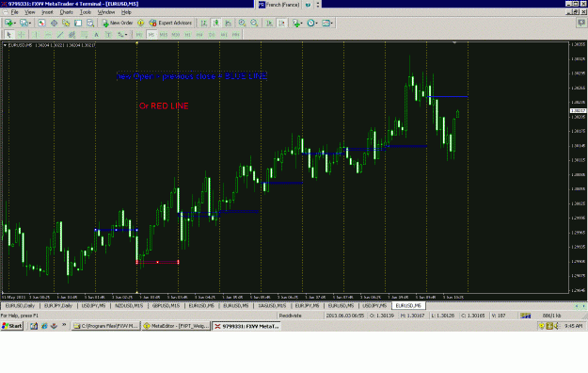Image resolution: width=588 pixels, height=373 pixels.
Task: Switch to the EURJPY,Daily chart tab
Action: (58, 306)
